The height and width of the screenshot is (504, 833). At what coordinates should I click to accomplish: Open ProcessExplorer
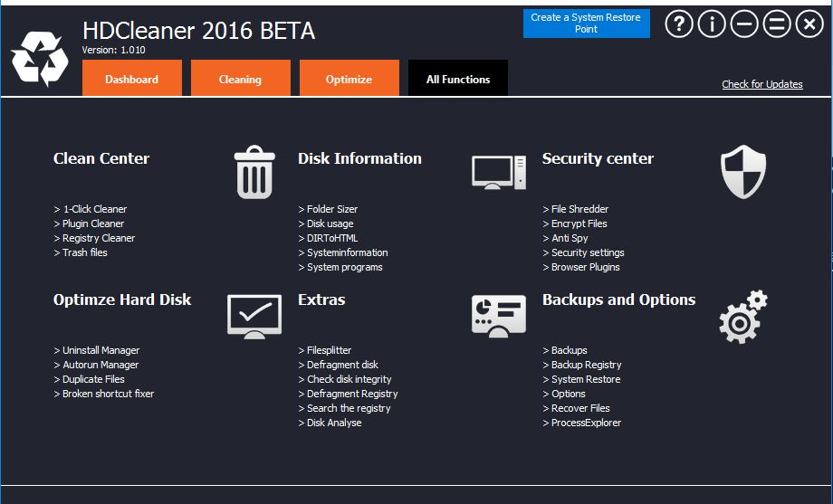(582, 423)
